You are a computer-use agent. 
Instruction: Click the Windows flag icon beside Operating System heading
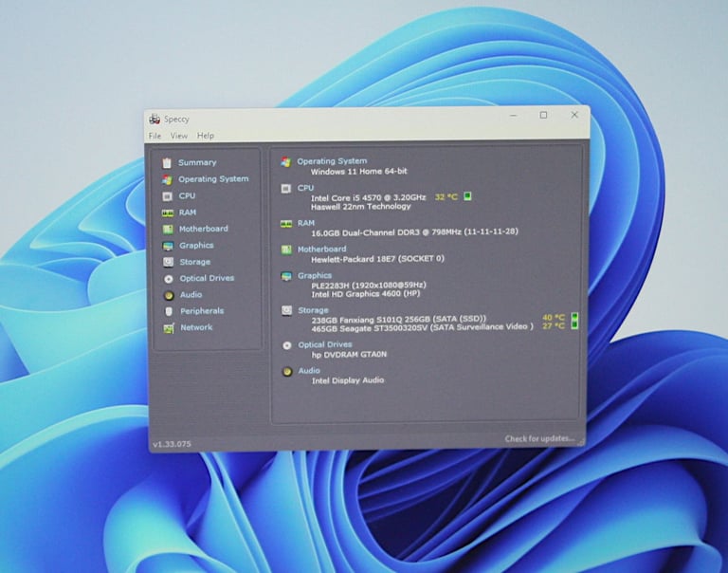coord(285,161)
